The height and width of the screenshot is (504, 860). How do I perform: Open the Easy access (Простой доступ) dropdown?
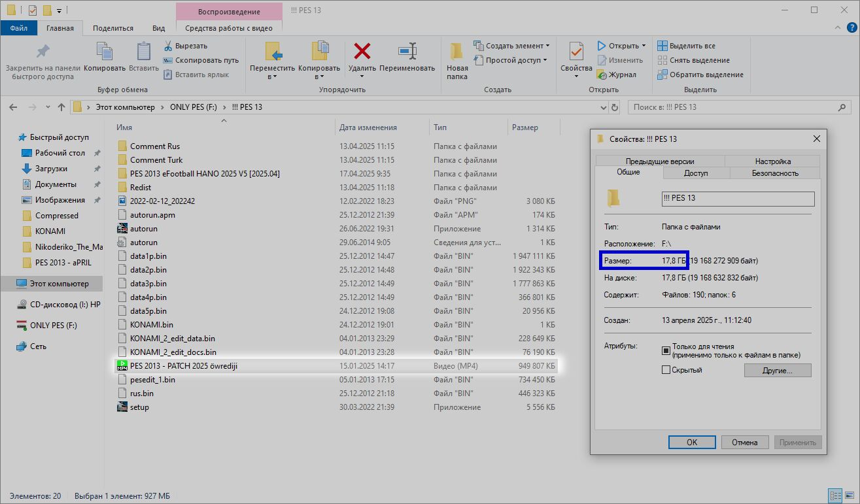point(511,60)
